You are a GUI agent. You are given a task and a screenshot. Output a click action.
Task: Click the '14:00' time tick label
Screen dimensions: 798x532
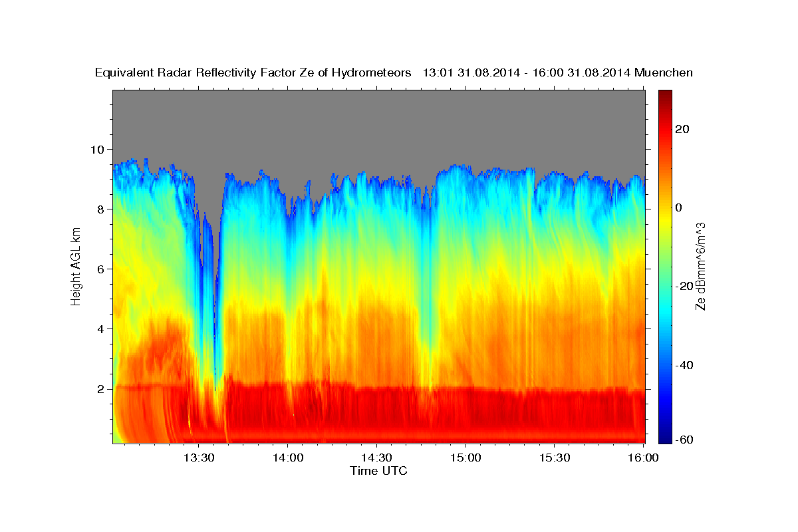tap(287, 458)
